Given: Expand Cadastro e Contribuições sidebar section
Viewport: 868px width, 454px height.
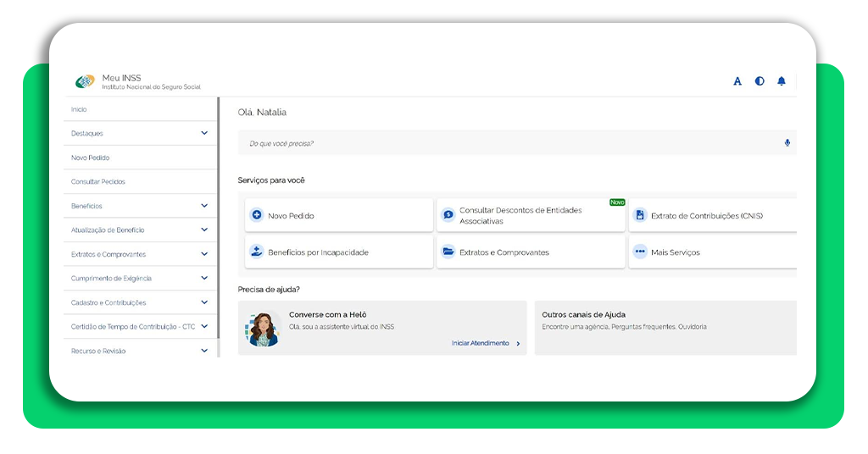Looking at the screenshot, I should (x=204, y=302).
